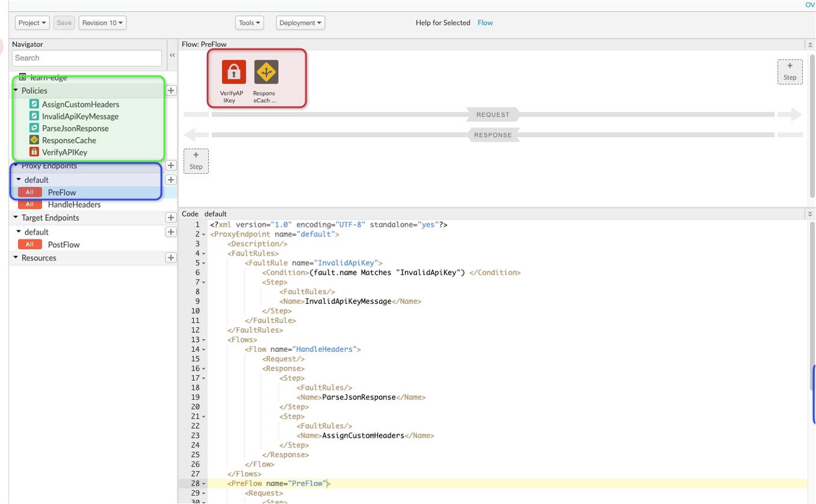This screenshot has width=816, height=504.
Task: Select the InvalidApiKeyMessage policy icon
Action: point(33,116)
